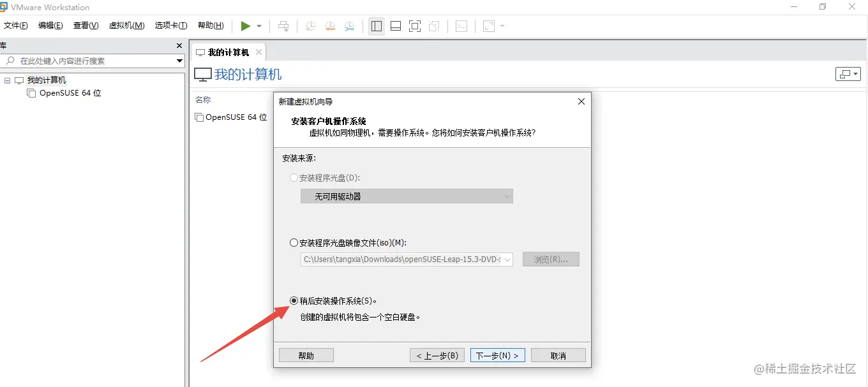Click the unity mode toolbar icon
868x387 pixels.
coord(434,26)
